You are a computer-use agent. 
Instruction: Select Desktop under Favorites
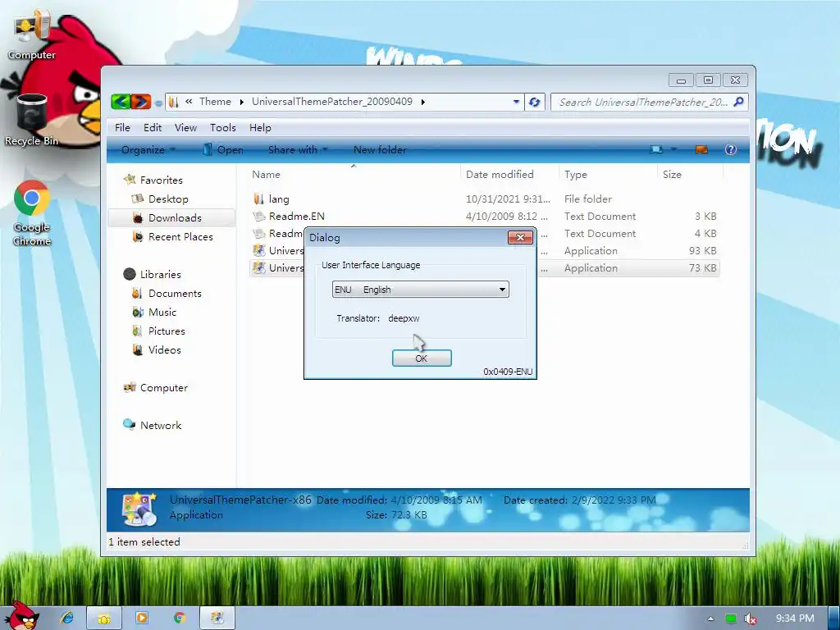[x=168, y=199]
